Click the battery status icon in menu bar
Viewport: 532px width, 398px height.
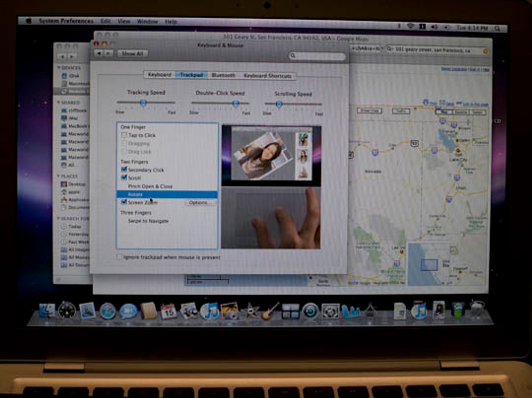coord(446,27)
